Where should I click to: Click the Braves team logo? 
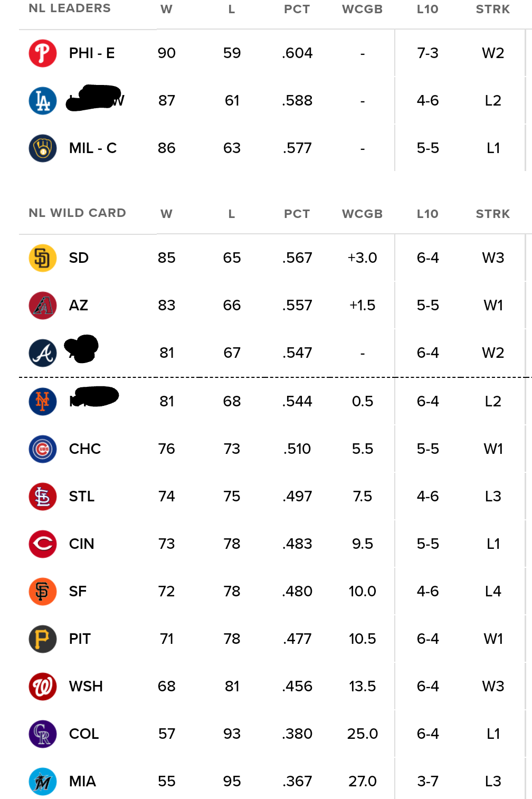pos(43,353)
